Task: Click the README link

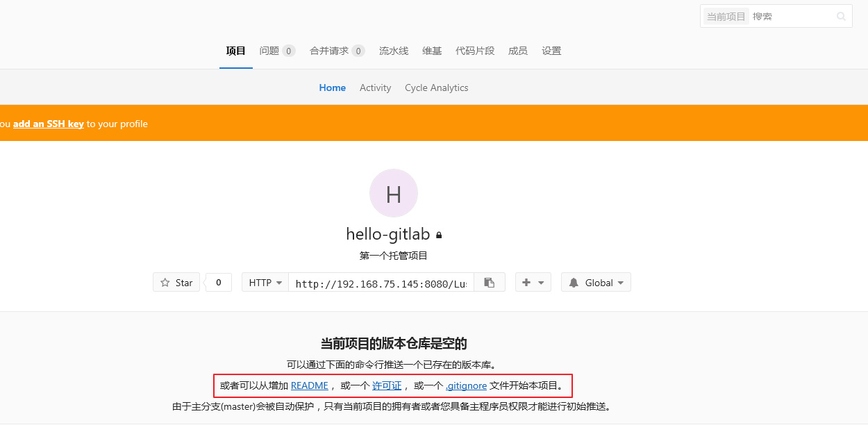Action: (309, 385)
